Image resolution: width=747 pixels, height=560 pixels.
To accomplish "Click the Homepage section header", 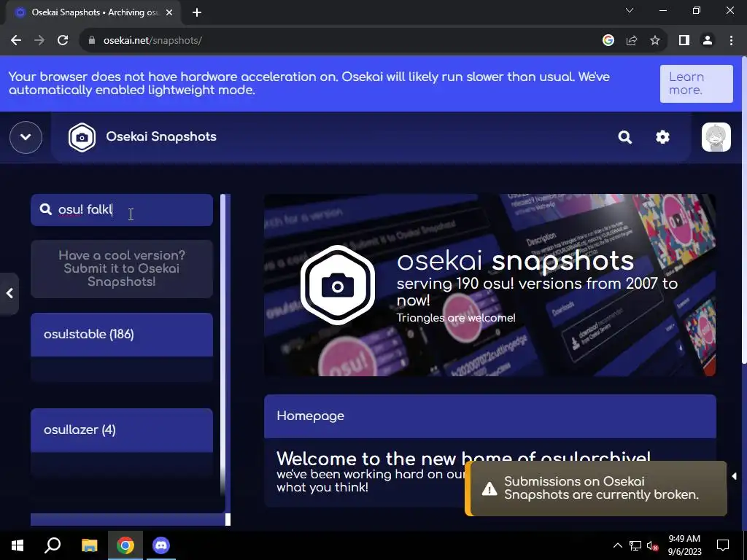I will (x=489, y=416).
